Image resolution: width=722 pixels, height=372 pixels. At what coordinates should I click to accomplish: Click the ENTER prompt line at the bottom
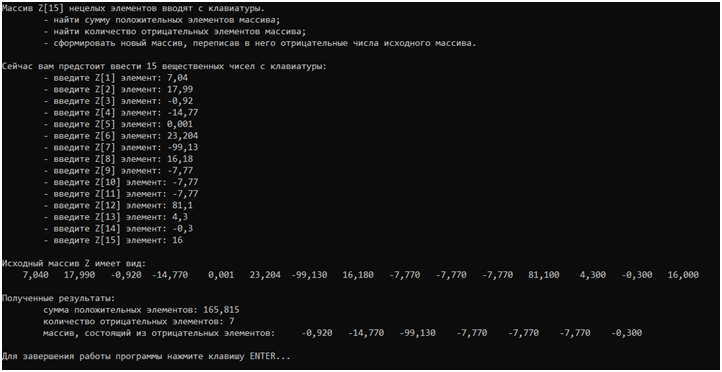[146, 356]
